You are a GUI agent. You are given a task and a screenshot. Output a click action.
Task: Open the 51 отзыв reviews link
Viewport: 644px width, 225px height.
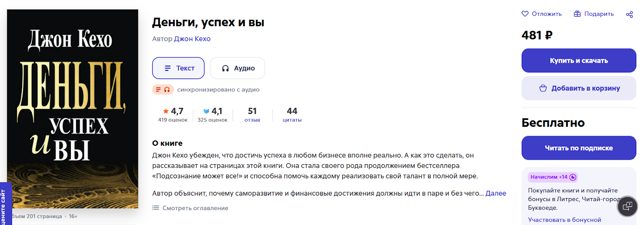[252, 114]
